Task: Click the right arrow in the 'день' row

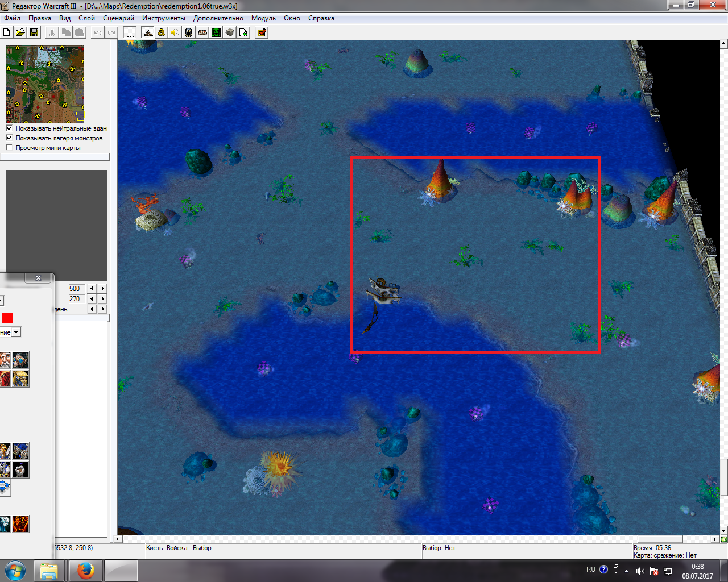Action: pyautogui.click(x=102, y=309)
